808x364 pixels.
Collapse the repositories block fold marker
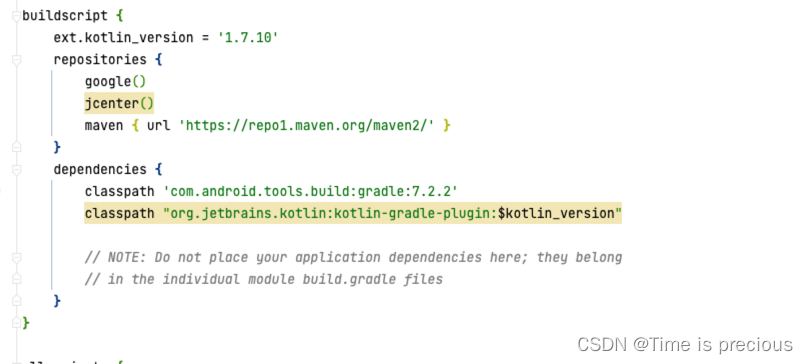(16, 60)
